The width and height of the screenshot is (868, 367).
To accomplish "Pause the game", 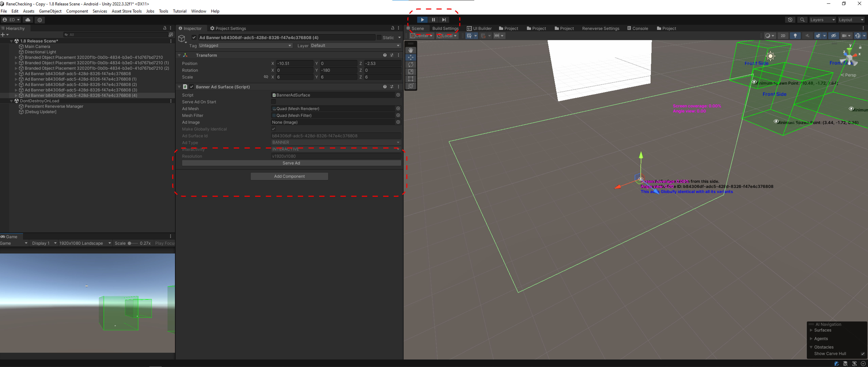I will pyautogui.click(x=433, y=20).
